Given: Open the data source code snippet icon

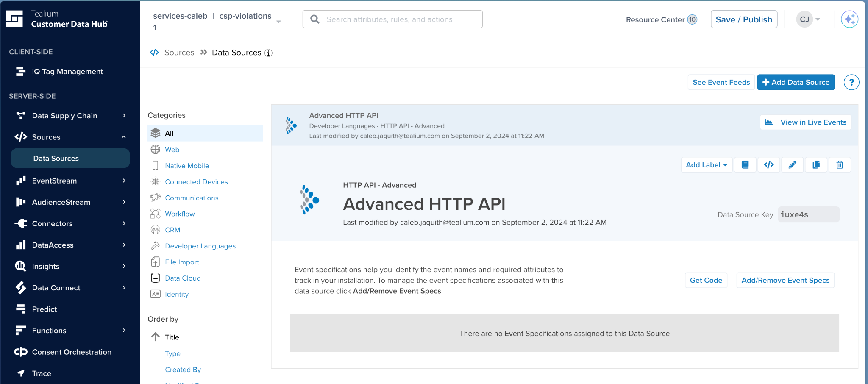Looking at the screenshot, I should (769, 165).
